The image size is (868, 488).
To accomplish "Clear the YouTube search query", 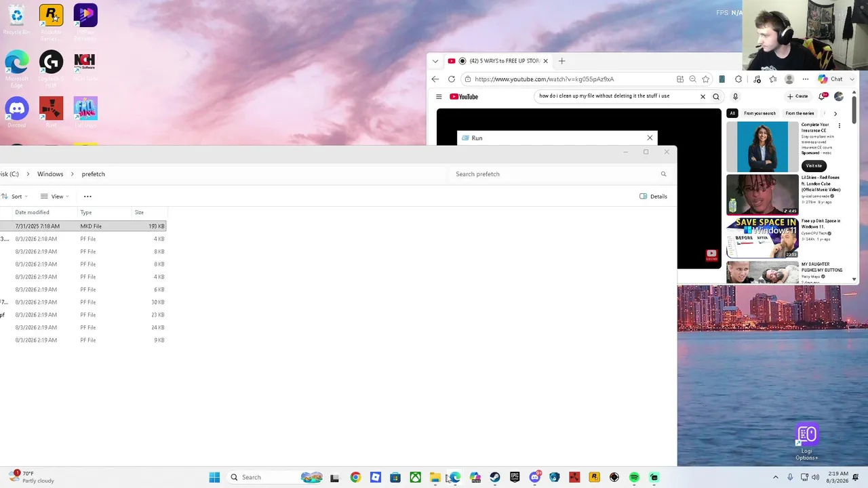I will click(x=703, y=97).
